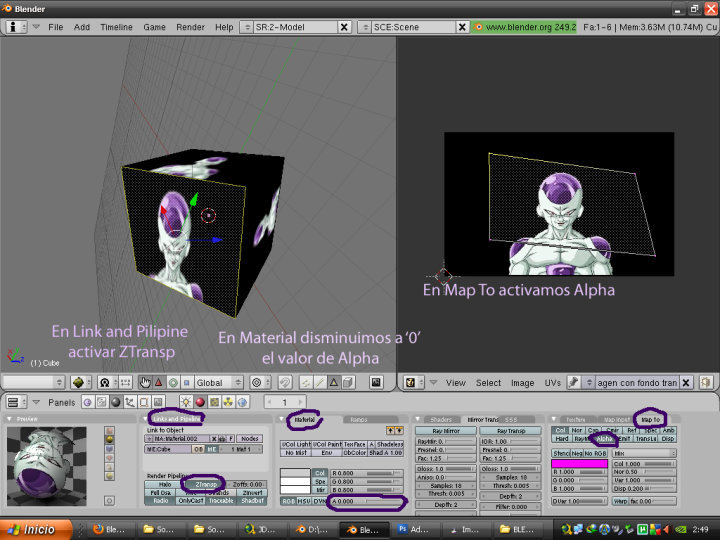This screenshot has width=720, height=540.
Task: Toggle the Col button in Map To
Action: tap(560, 430)
